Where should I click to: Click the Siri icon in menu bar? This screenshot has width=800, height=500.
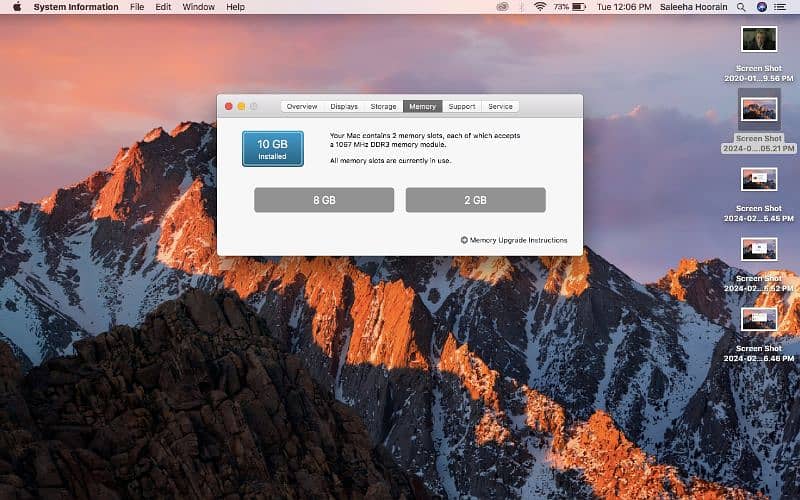point(763,7)
